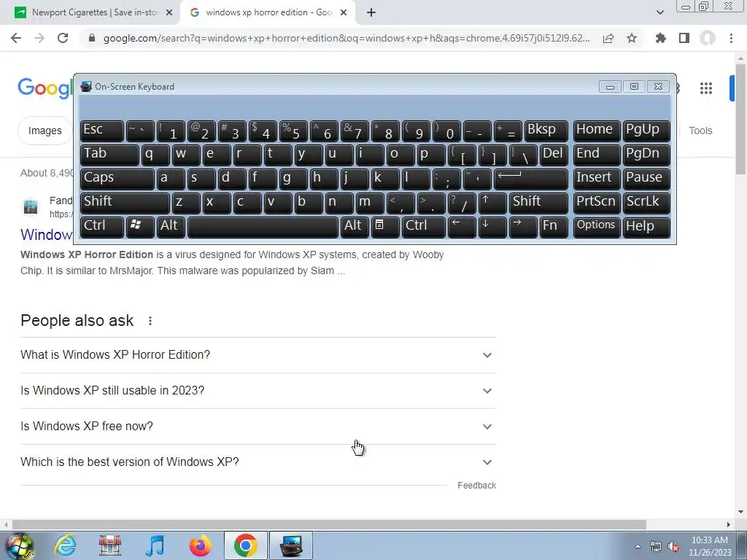The height and width of the screenshot is (560, 747).
Task: Click the address bar URL
Action: click(x=347, y=38)
